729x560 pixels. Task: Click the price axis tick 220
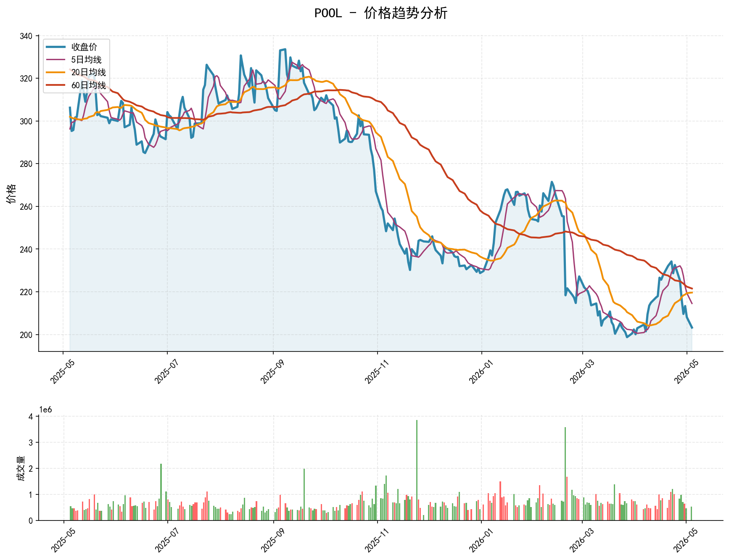[x=26, y=292]
